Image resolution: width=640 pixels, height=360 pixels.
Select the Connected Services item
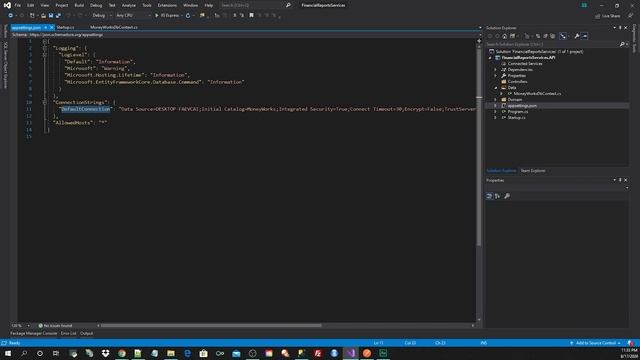pyautogui.click(x=525, y=64)
